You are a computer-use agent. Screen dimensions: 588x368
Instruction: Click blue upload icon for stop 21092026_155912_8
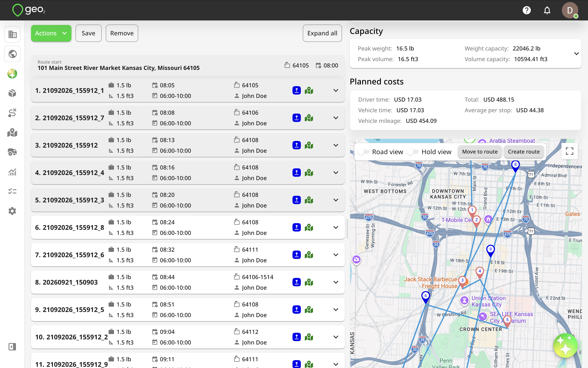[296, 227]
